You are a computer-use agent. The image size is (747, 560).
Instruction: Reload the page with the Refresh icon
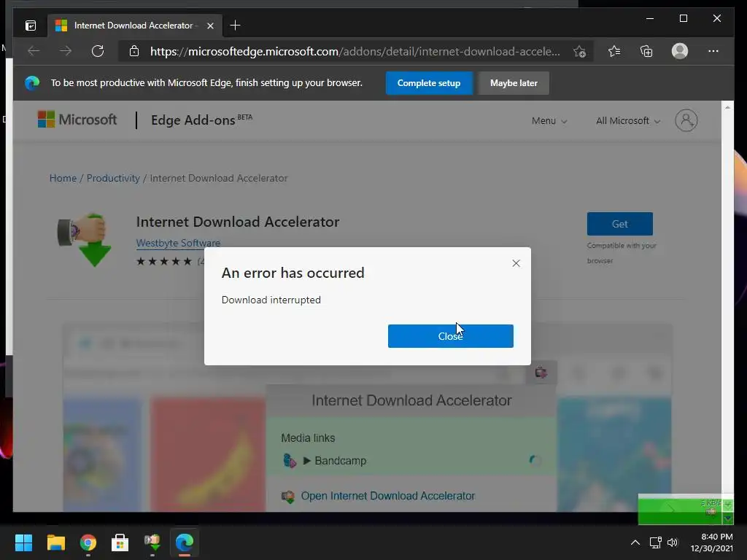pos(98,51)
